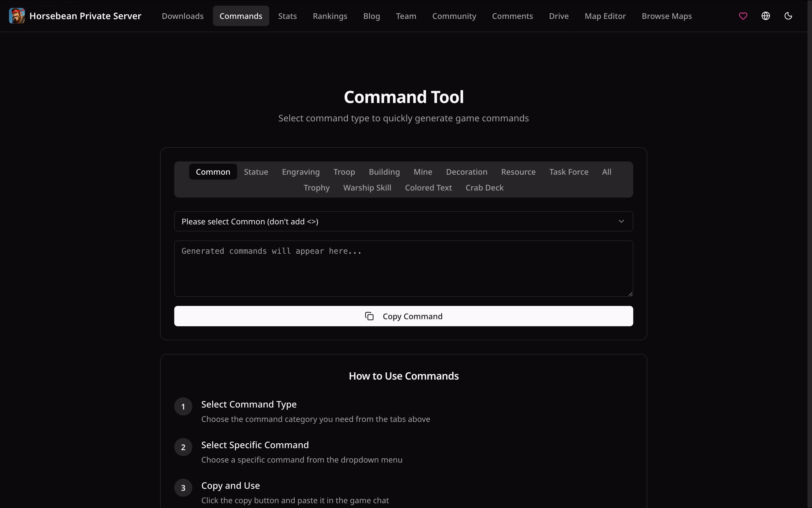Open the Community page
Viewport: 812px width, 508px height.
454,16
